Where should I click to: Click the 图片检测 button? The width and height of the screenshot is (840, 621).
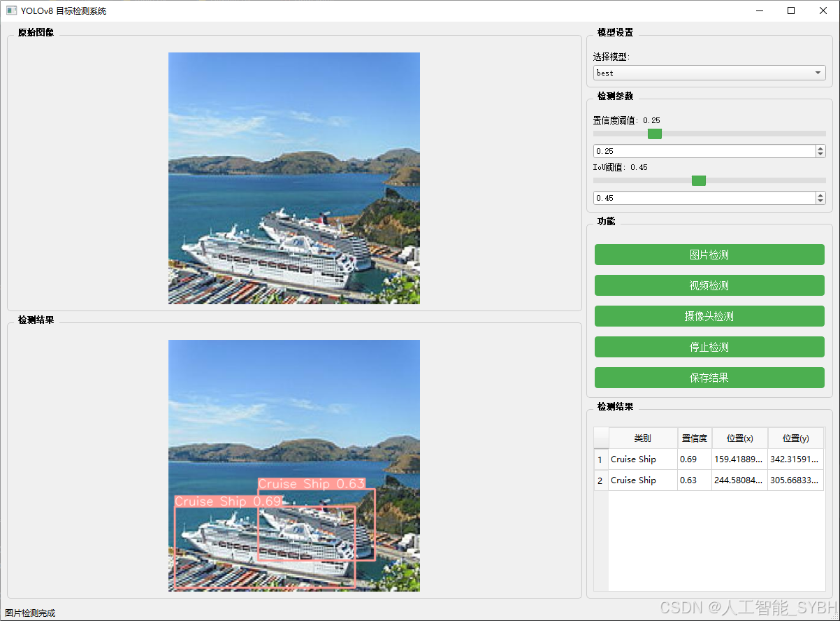709,255
